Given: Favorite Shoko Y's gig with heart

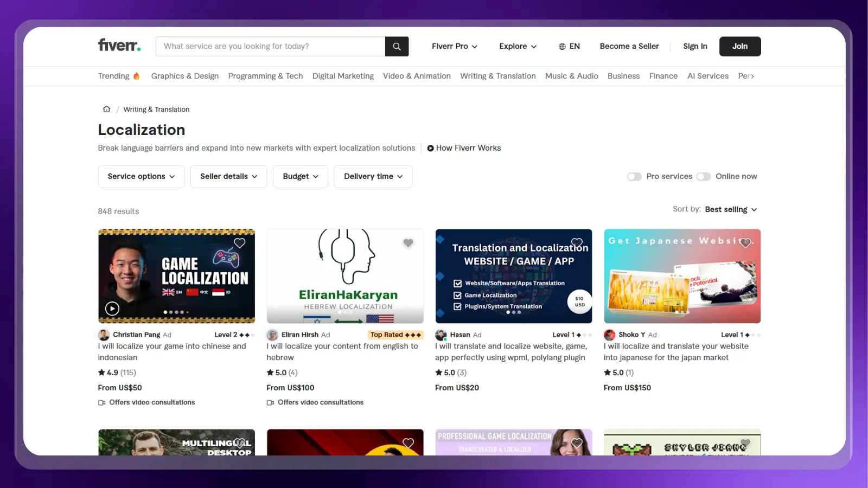Looking at the screenshot, I should (745, 243).
